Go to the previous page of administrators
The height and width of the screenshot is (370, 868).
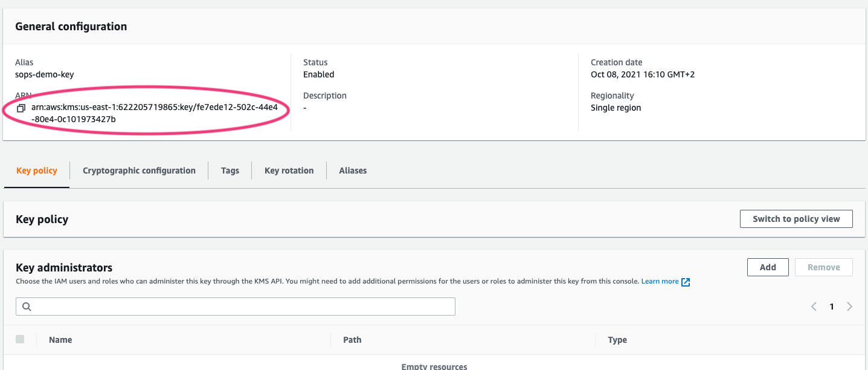[814, 307]
